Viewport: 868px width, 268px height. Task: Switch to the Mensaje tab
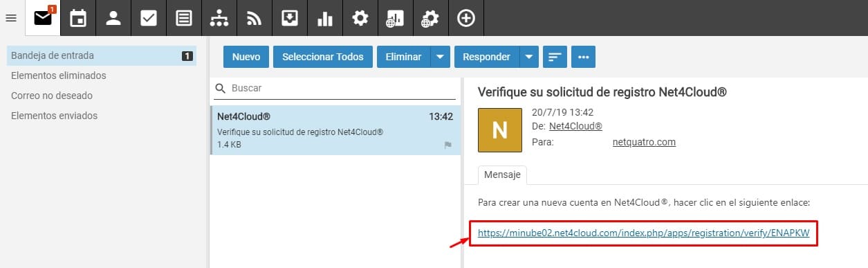coord(503,175)
